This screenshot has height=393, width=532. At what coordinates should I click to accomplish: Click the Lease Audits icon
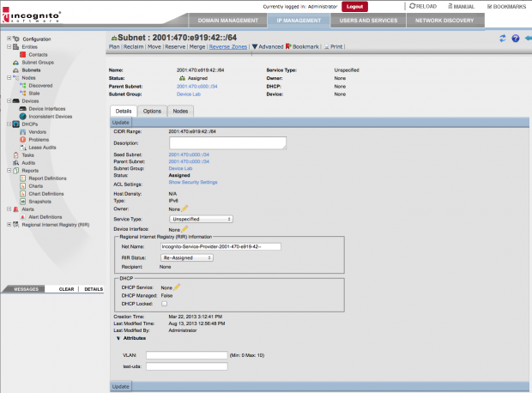pos(22,148)
